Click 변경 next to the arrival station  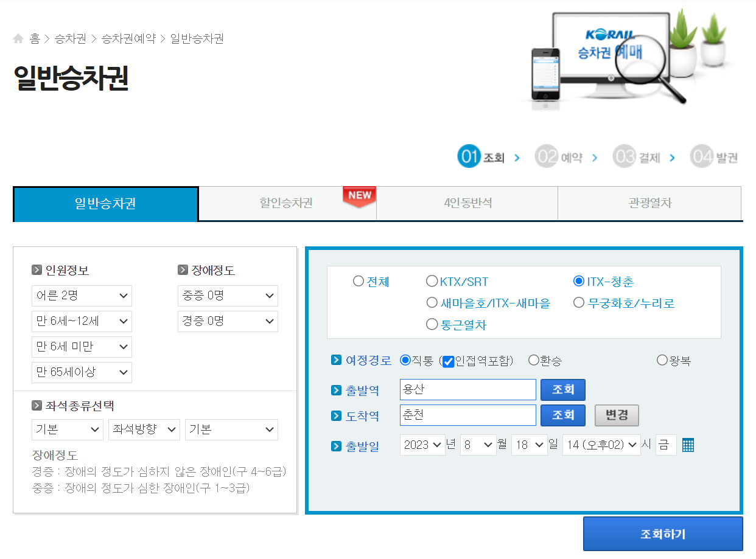pos(616,415)
